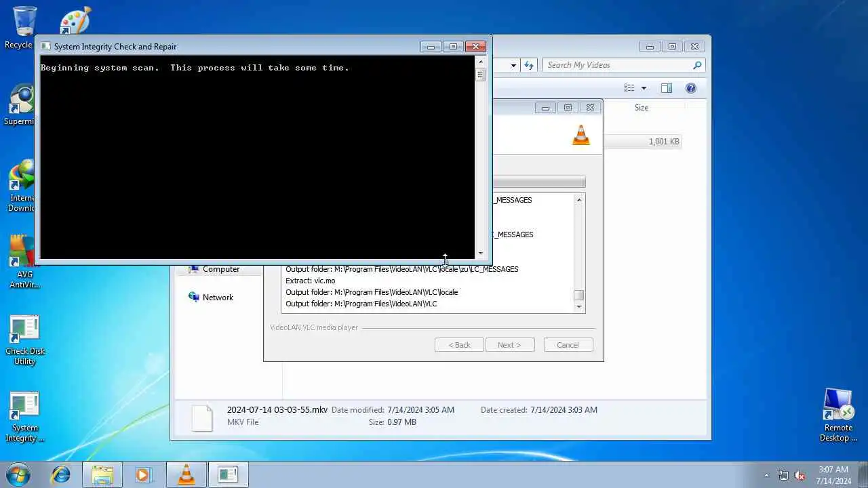This screenshot has height=488, width=868.
Task: Click the file name 2024-07-14 03-03-55.mkv
Action: pyautogui.click(x=277, y=410)
